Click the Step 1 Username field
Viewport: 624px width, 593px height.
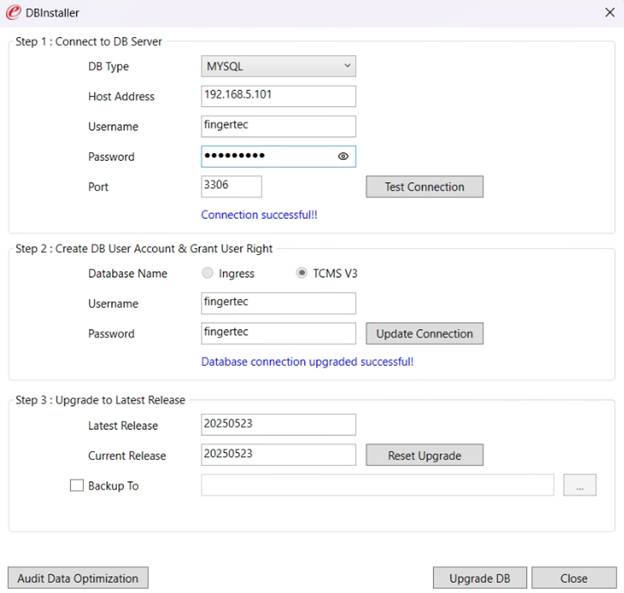pyautogui.click(x=278, y=126)
